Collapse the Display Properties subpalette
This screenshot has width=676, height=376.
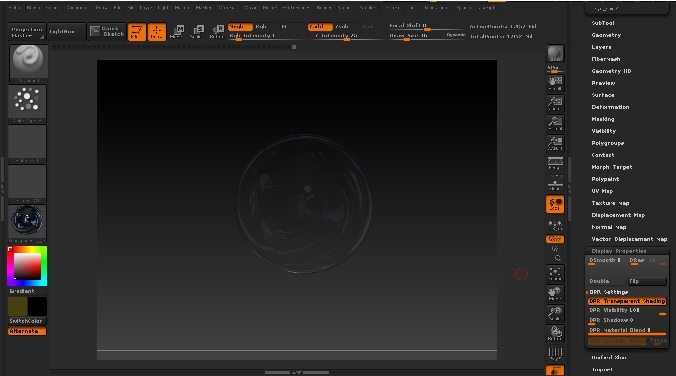[619, 251]
